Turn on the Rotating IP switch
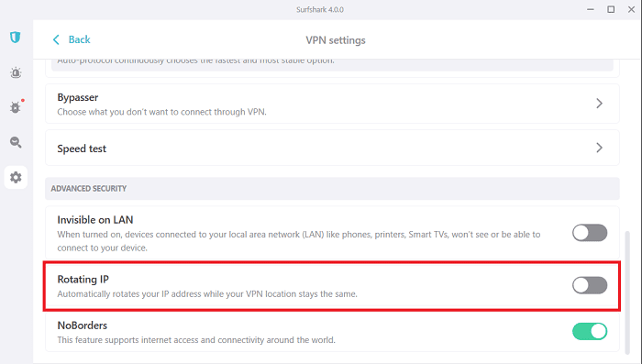Screen dimensions: 642x364 [590, 285]
